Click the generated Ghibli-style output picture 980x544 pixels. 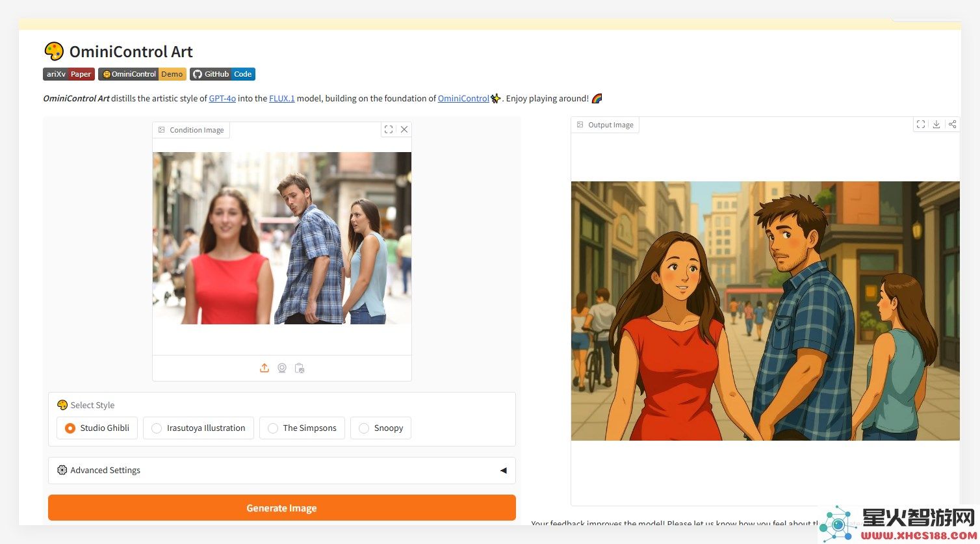[x=766, y=311]
